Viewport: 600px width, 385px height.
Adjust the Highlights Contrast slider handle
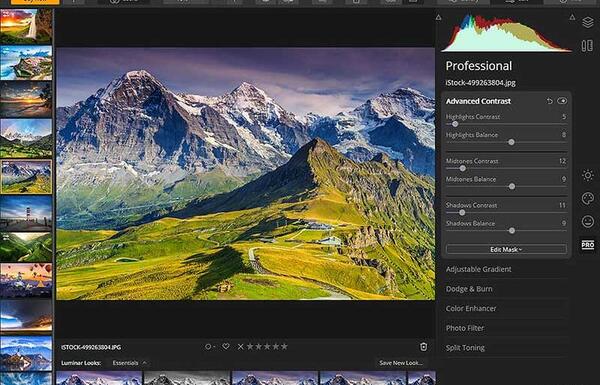point(455,124)
